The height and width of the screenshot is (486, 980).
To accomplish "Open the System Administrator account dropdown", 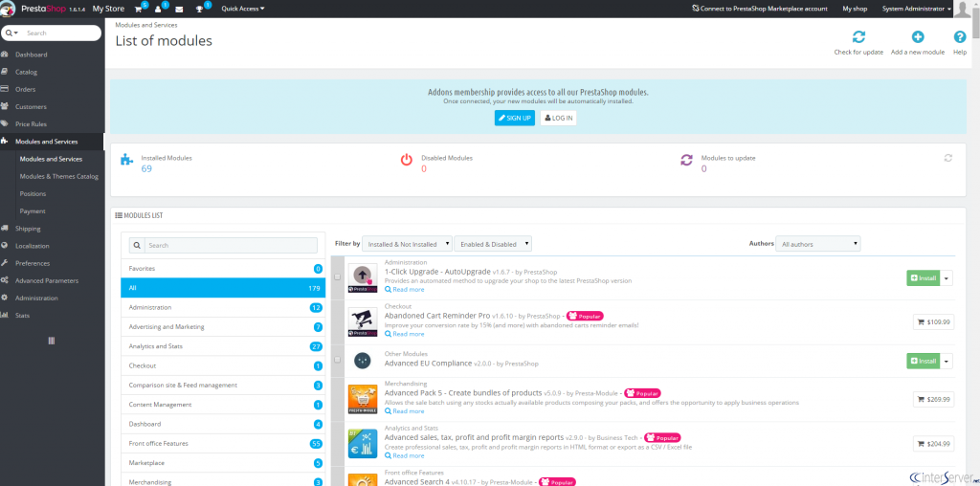I will coord(917,9).
